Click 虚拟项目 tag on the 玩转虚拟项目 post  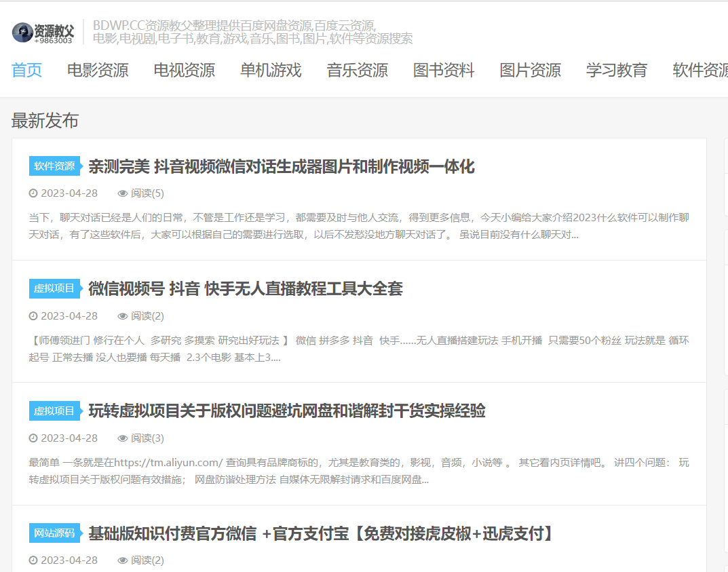point(54,411)
